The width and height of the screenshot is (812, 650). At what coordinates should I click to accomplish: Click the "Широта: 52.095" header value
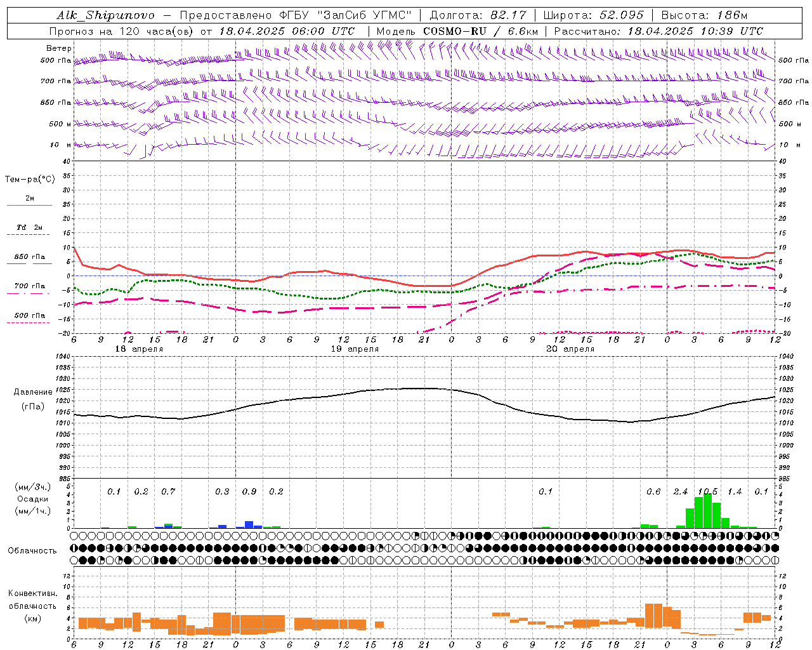click(x=593, y=15)
